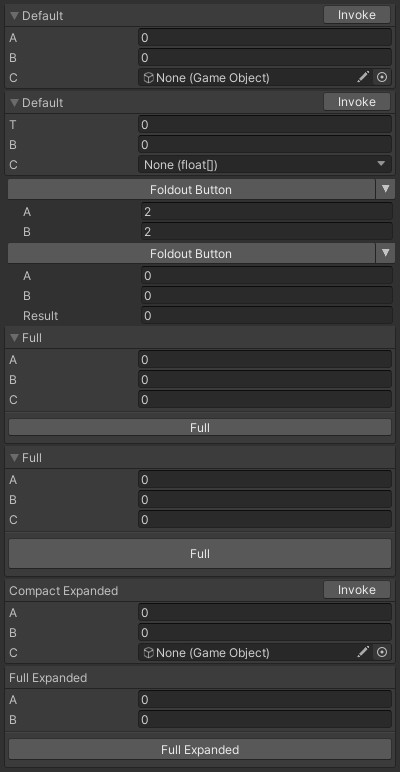Screen dimensions: 400x772
Task: Collapse the second Default foldout triangle
Action: [x=14, y=103]
